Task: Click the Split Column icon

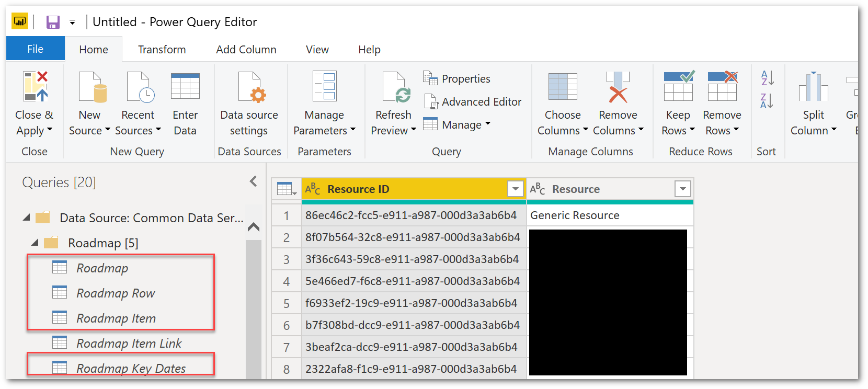Action: pos(814,86)
